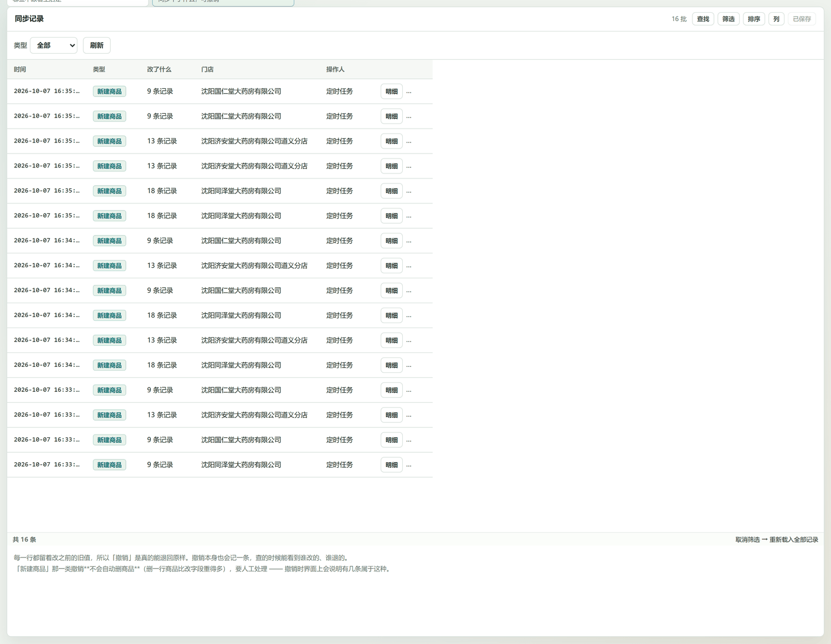This screenshot has width=831, height=644.
Task: Click 取消筛选 → 重新载入全部记录 link
Action: [777, 540]
